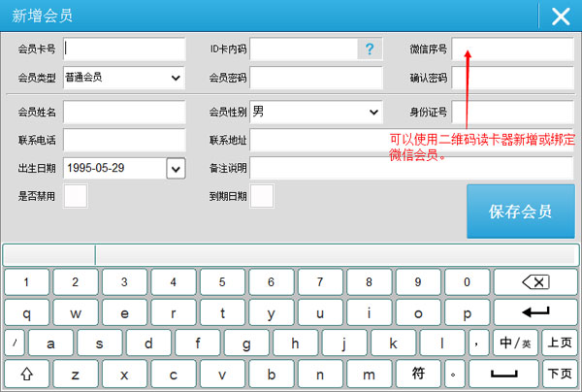The height and width of the screenshot is (392, 582).
Task: Enable the 到期日期 checkbox
Action: 261,196
